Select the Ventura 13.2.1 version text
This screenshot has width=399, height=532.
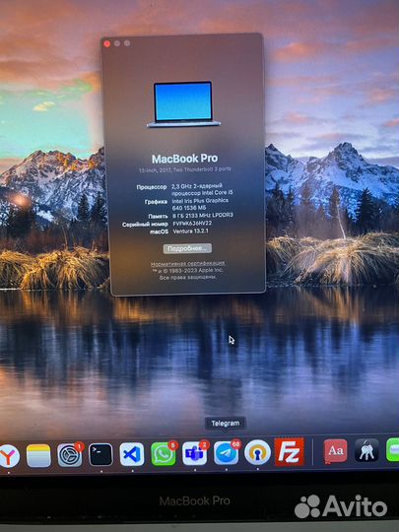pyautogui.click(x=191, y=232)
